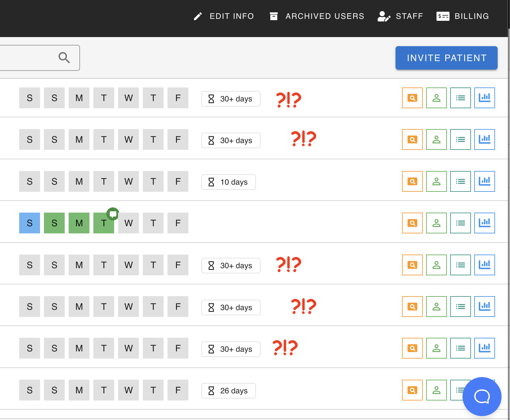
Task: Click the '10 days' hourglass badge
Action: (229, 182)
